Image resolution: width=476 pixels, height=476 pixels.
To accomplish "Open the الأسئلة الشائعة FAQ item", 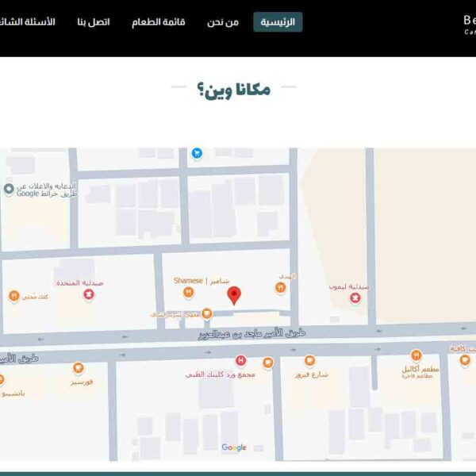I will tap(27, 22).
